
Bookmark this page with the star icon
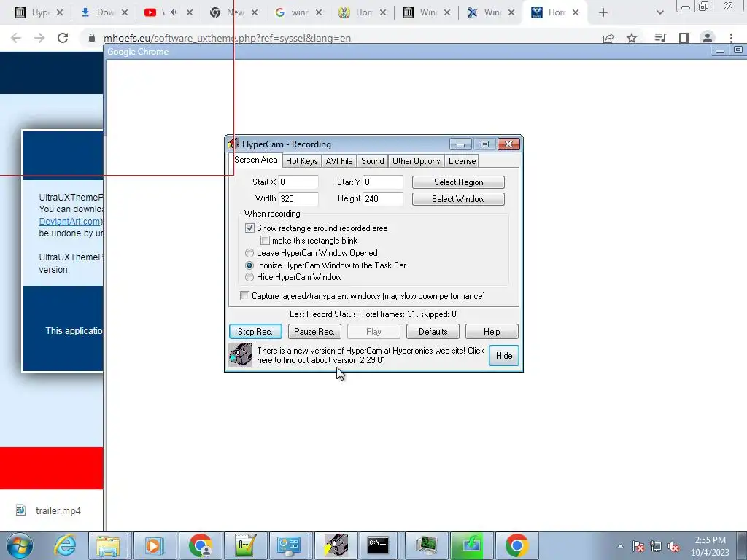pos(632,38)
